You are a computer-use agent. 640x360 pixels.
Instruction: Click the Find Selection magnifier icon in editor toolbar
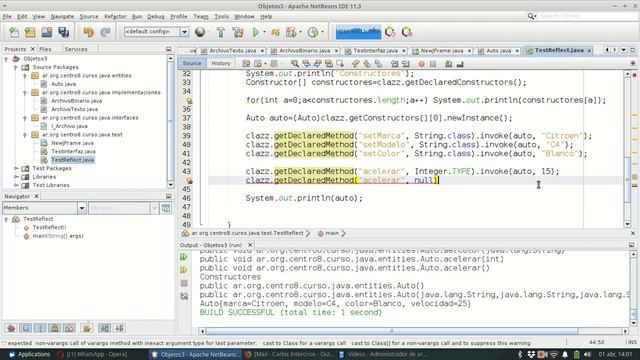[x=295, y=64]
